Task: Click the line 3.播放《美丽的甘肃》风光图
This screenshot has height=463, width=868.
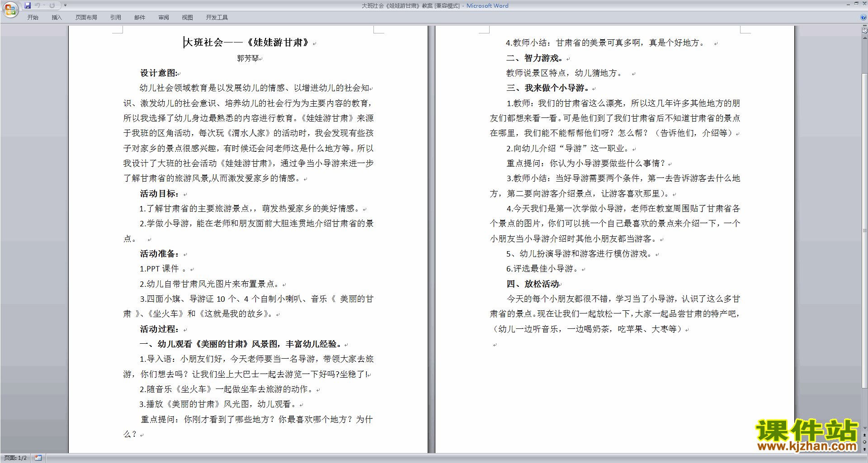Action: pyautogui.click(x=218, y=404)
